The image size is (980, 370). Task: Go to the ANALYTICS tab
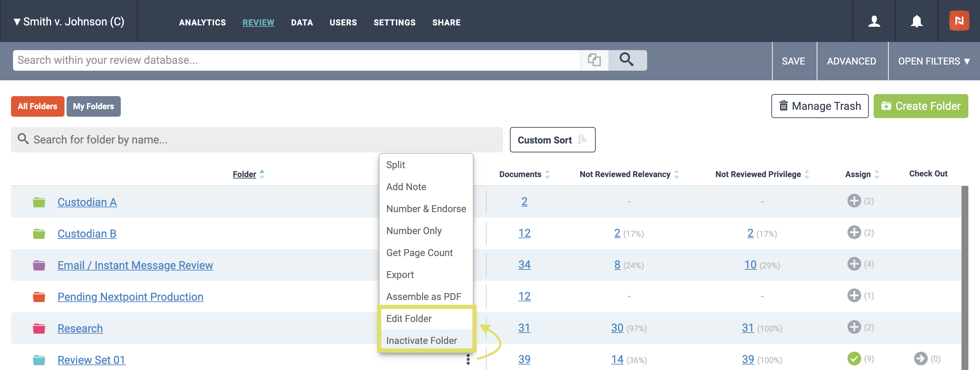pyautogui.click(x=202, y=22)
